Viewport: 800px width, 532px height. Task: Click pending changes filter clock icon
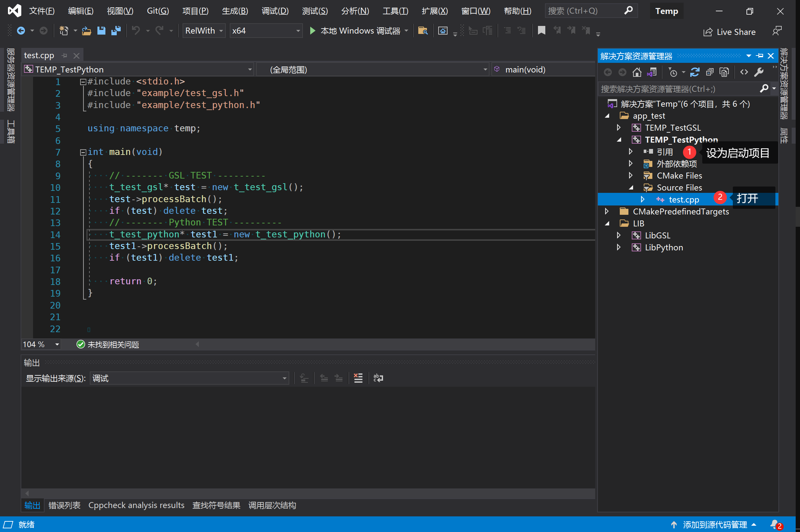tap(673, 72)
